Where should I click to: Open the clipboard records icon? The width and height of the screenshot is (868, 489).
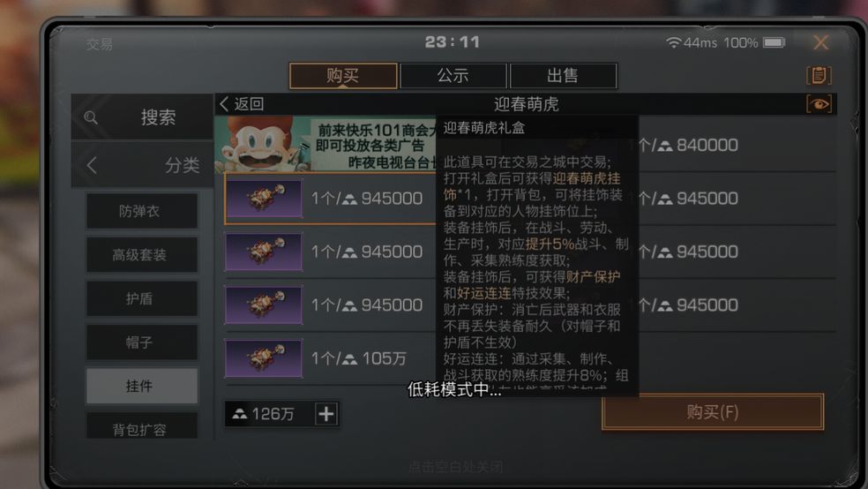click(819, 75)
